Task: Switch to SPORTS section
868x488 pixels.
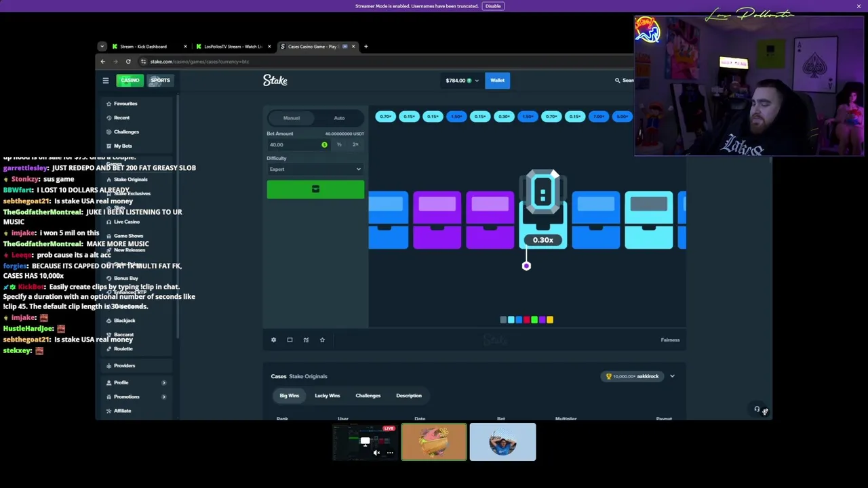Action: click(x=160, y=81)
